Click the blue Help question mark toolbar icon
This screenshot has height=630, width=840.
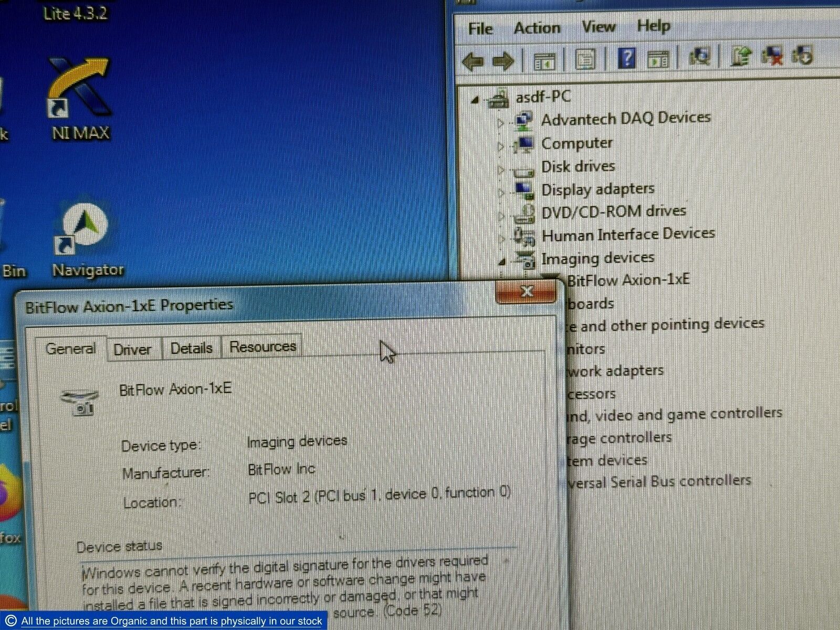pyautogui.click(x=627, y=58)
